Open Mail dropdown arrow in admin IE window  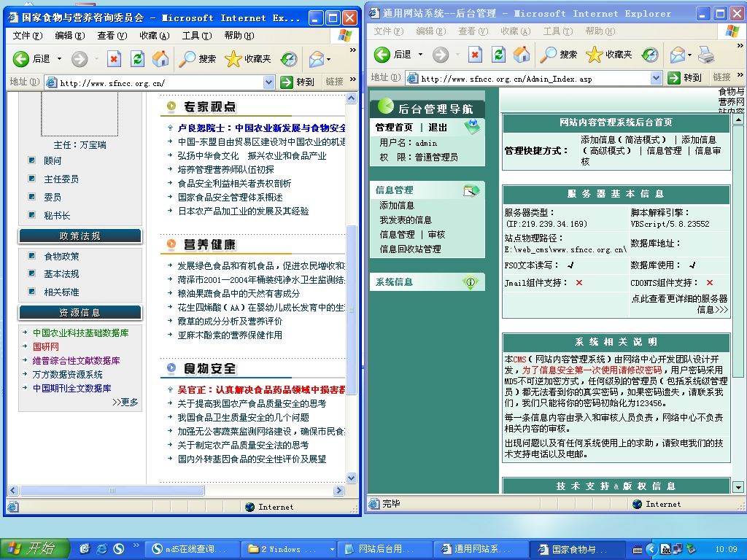click(x=690, y=55)
